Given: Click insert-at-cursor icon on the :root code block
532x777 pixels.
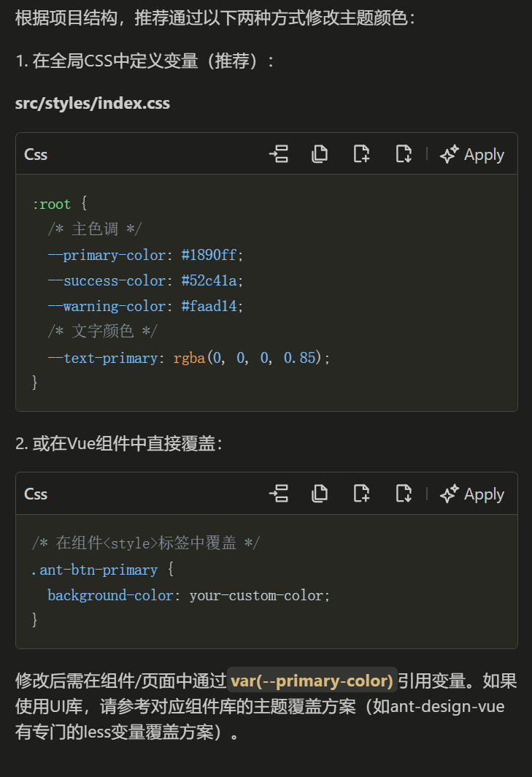Looking at the screenshot, I should 278,154.
